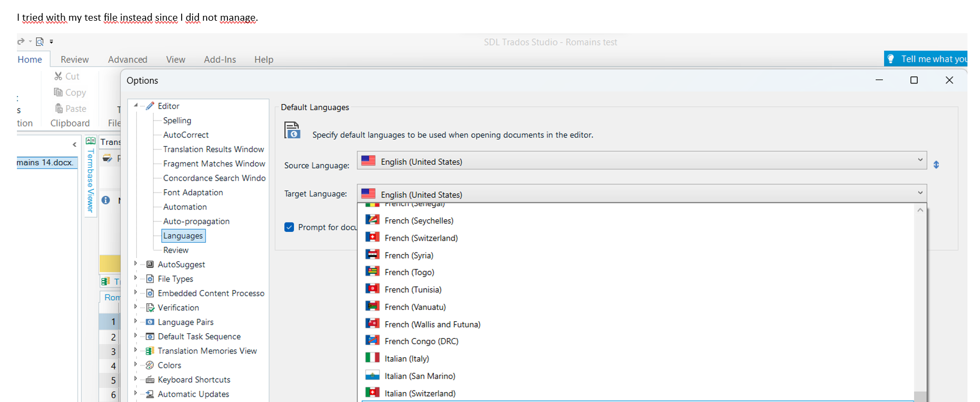The height and width of the screenshot is (402, 980).
Task: Click the Embedded Content Processors icon
Action: (x=150, y=293)
